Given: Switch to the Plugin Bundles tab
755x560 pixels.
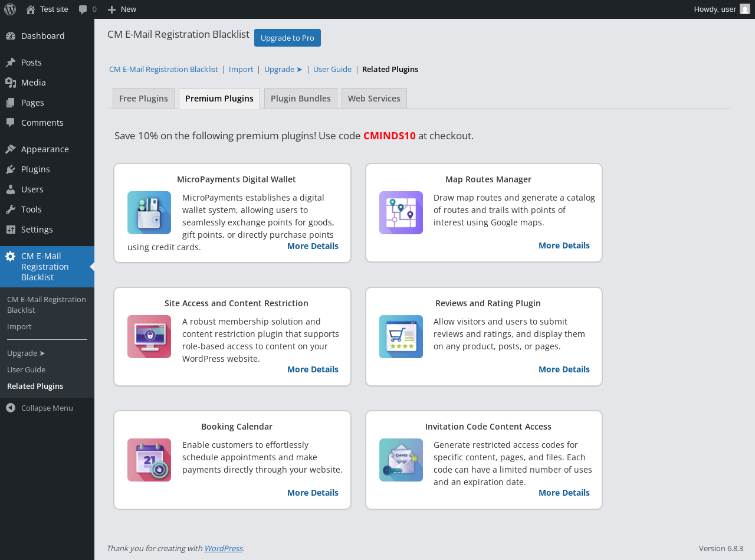Looking at the screenshot, I should [x=301, y=99].
